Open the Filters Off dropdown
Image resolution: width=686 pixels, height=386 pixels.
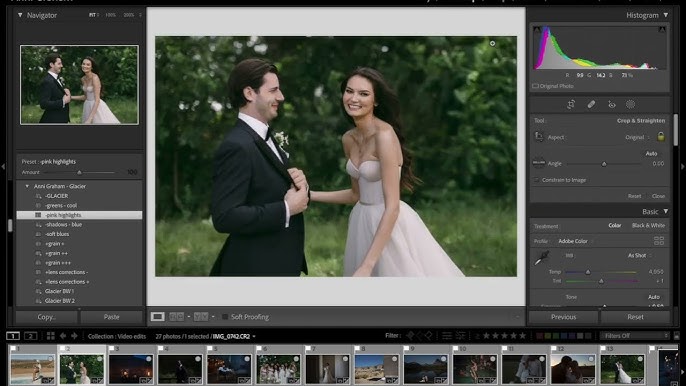click(635, 336)
